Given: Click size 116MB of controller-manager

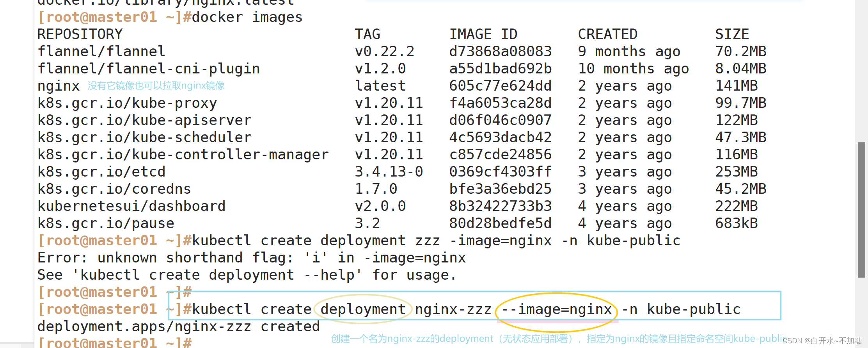Looking at the screenshot, I should tap(737, 155).
